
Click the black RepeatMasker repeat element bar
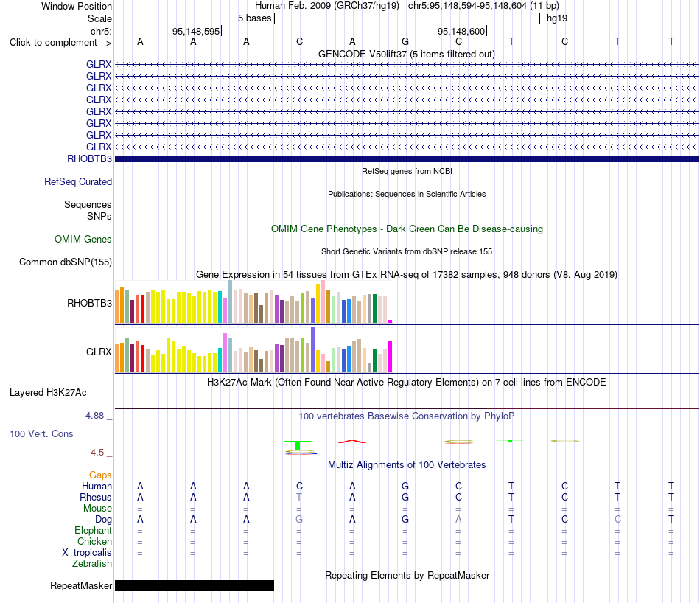pos(195,585)
